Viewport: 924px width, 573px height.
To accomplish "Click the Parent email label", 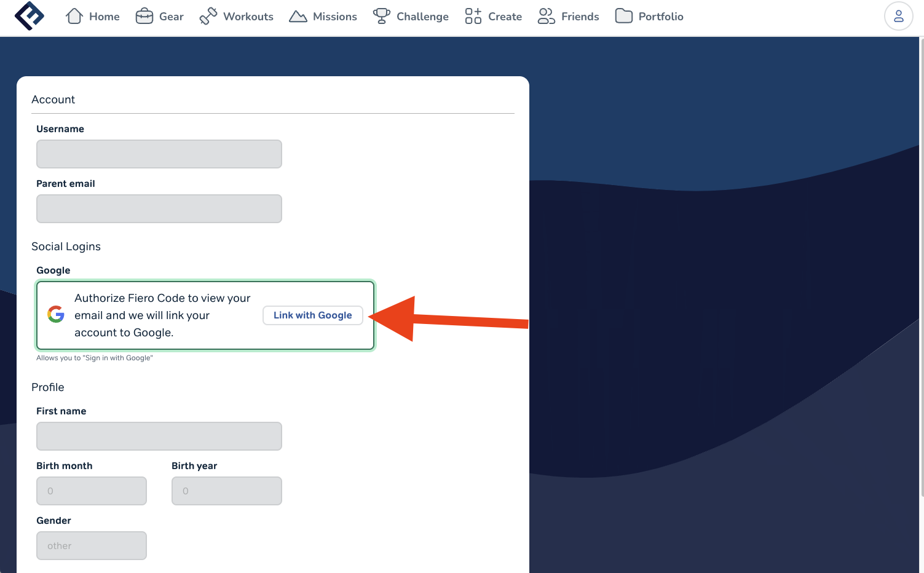I will [66, 184].
